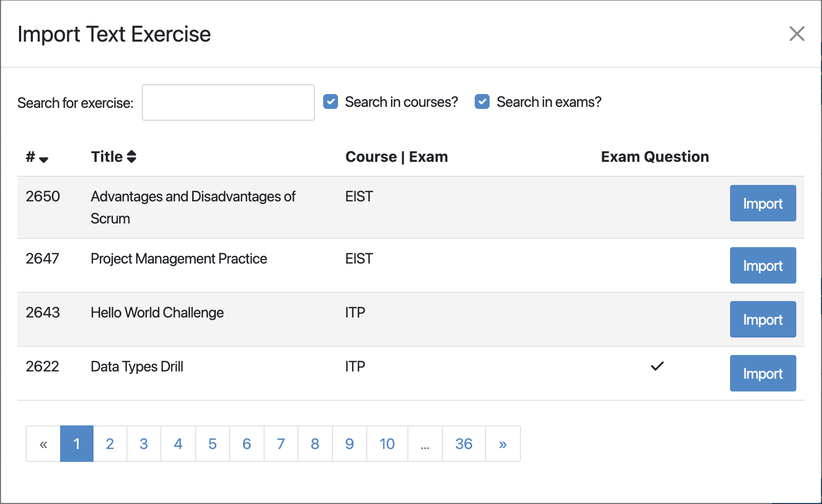
Task: Sort the list by Title
Action: click(x=132, y=156)
